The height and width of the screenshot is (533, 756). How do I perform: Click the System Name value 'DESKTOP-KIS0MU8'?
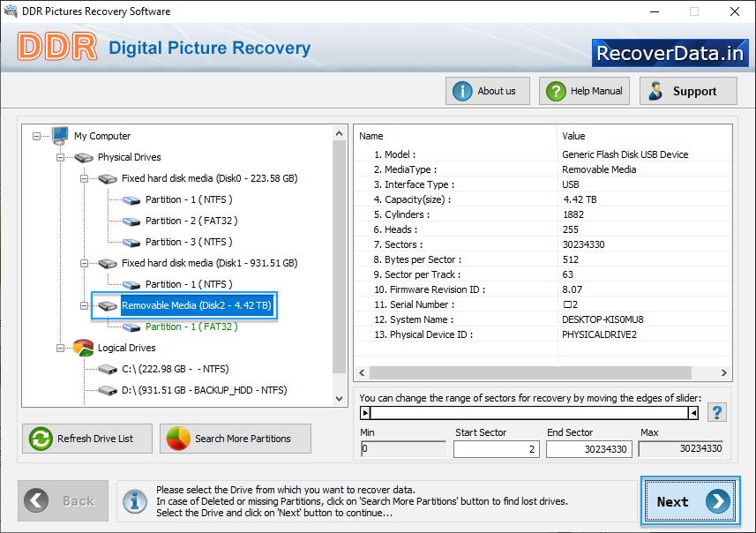point(603,319)
